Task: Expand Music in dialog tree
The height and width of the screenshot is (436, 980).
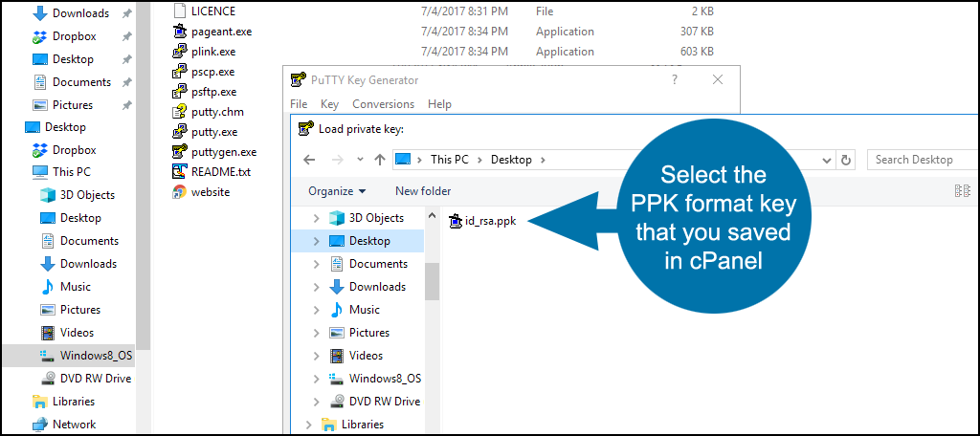Action: pos(316,310)
